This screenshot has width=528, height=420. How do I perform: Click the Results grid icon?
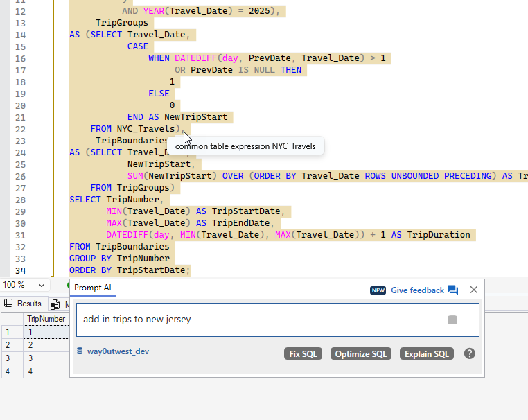[9, 304]
